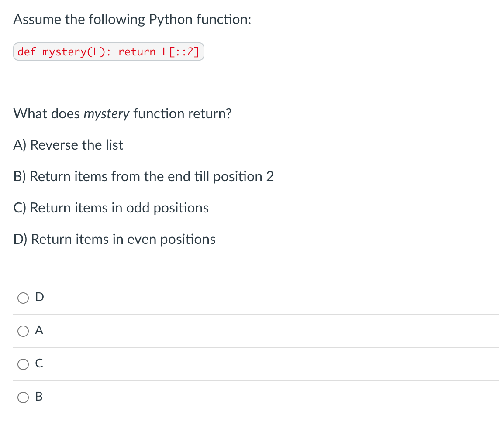Click the 'function return?' question text
The width and height of the screenshot is (504, 425).
pos(182,114)
